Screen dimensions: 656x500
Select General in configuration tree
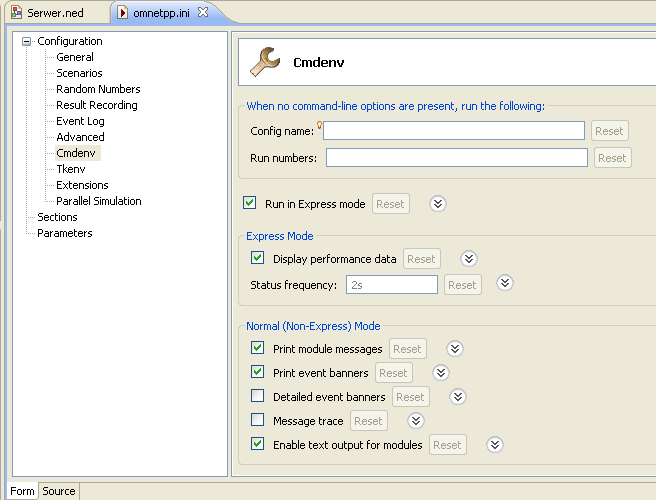(x=75, y=57)
